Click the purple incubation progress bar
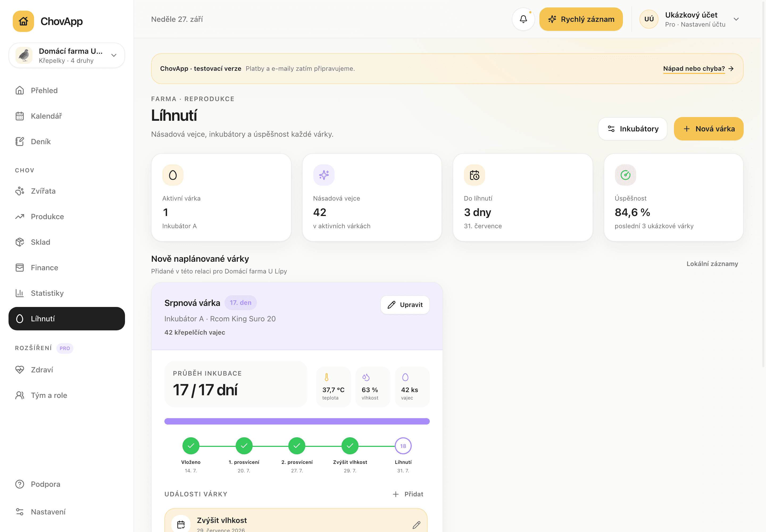 (x=297, y=421)
